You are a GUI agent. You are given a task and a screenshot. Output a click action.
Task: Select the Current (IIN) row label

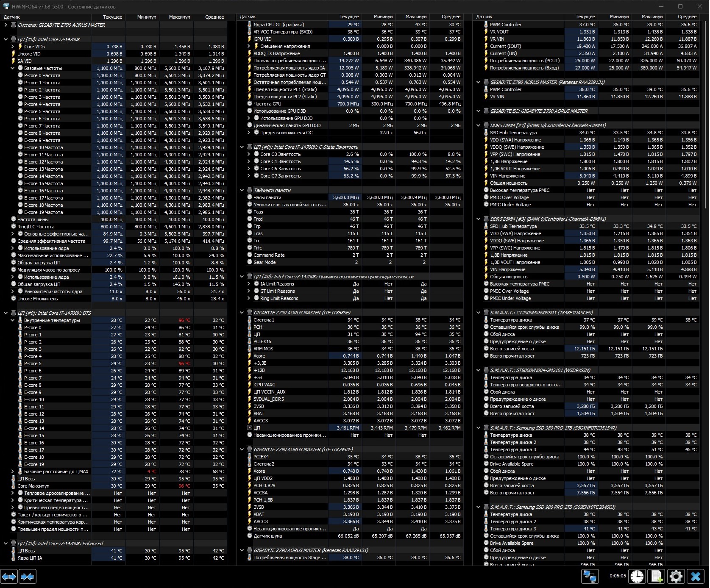click(x=504, y=53)
